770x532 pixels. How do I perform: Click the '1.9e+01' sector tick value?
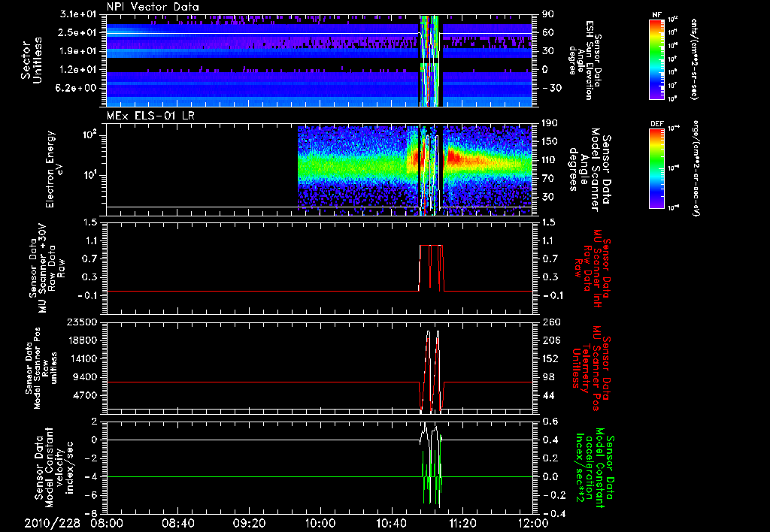[78, 51]
